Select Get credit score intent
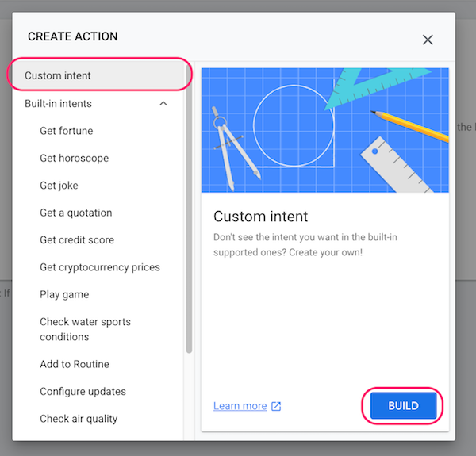476x456 pixels. [x=77, y=240]
